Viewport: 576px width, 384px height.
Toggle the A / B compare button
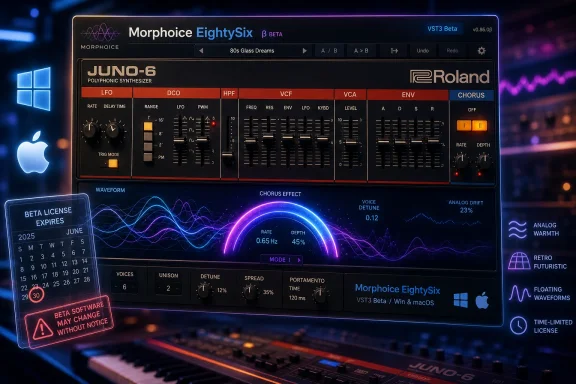tap(329, 51)
